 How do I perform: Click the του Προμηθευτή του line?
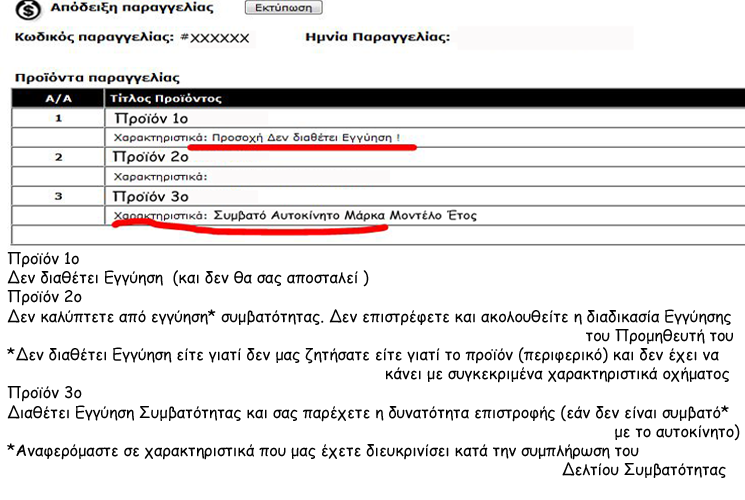tap(659, 336)
